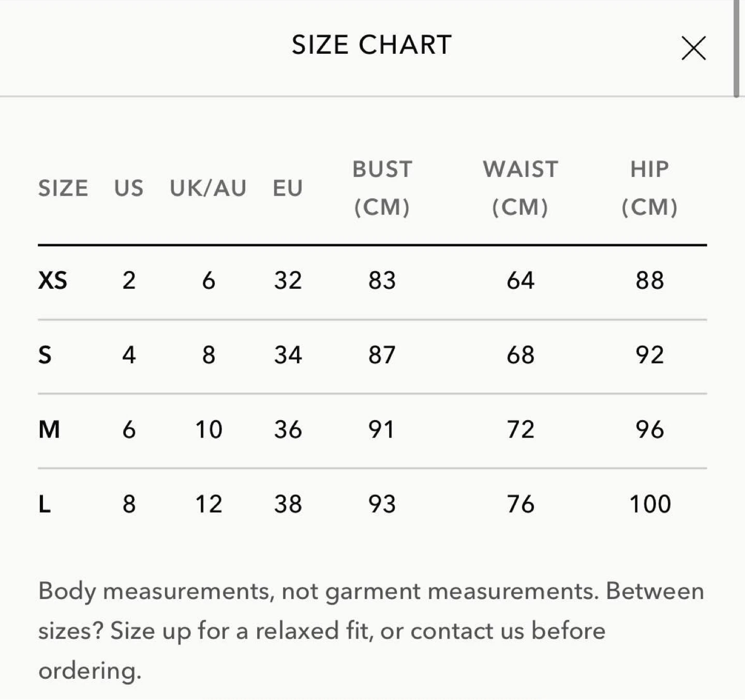Screen dimensions: 745x700
Task: Select the S size row label
Action: 45,355
